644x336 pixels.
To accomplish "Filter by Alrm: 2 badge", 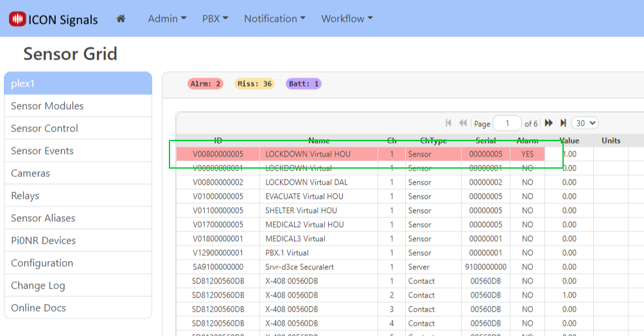I will (205, 84).
